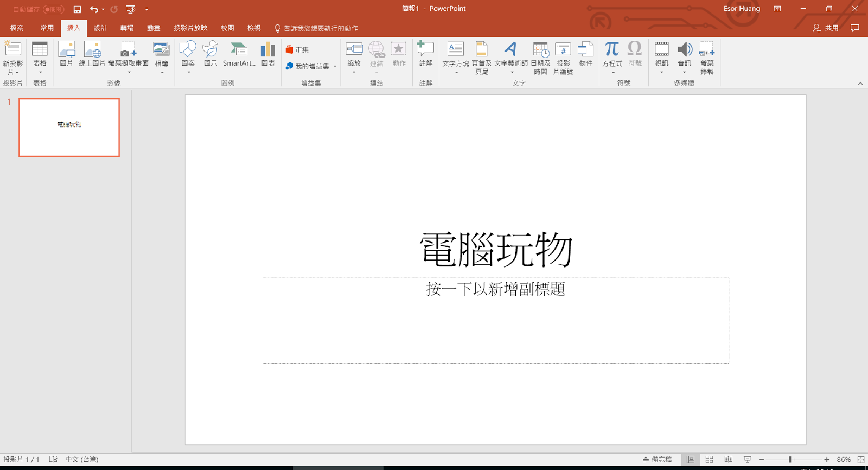
Task: Open the Undo history dropdown arrow
Action: (103, 9)
